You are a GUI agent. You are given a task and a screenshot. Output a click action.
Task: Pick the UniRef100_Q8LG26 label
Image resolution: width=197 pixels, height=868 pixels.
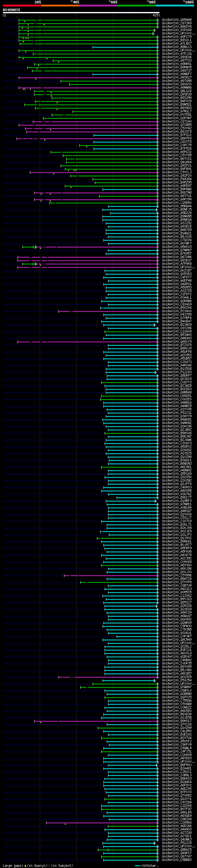pyautogui.click(x=176, y=91)
